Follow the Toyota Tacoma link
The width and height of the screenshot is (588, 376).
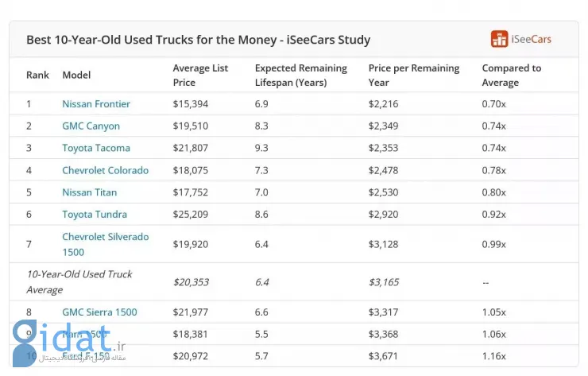96,148
